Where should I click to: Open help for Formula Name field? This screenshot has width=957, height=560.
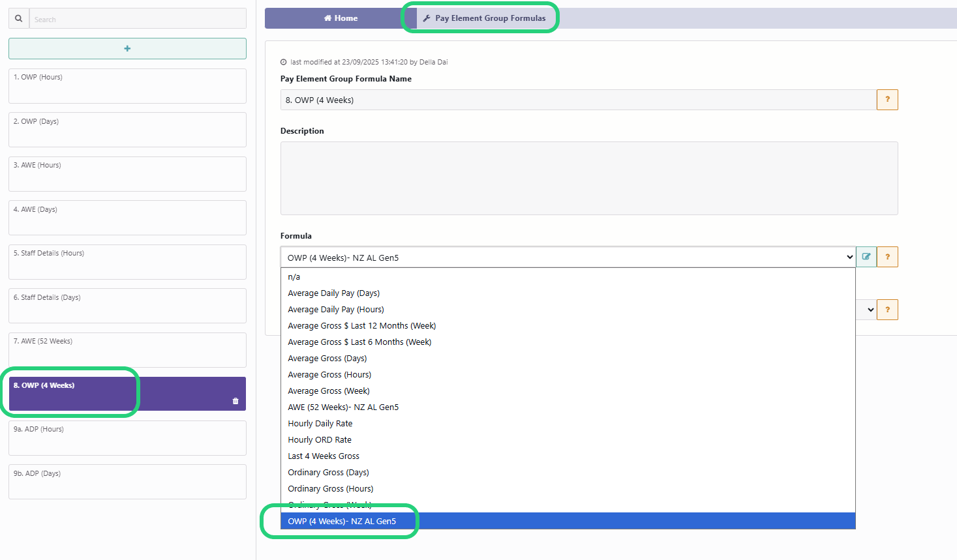coord(887,100)
